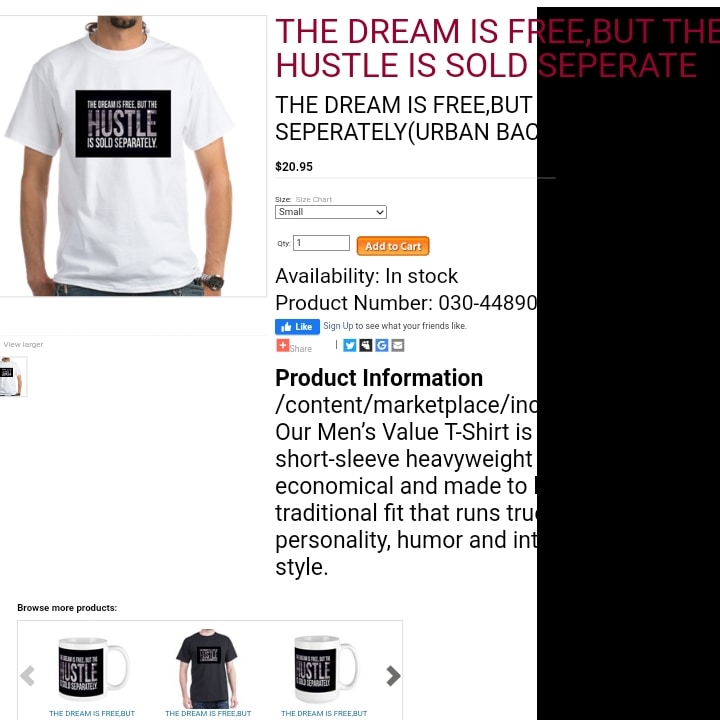Open the first Hustle mug product
The height and width of the screenshot is (720, 720).
92,669
